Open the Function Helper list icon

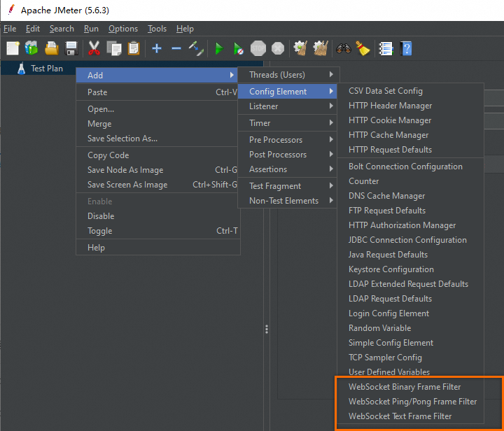click(386, 48)
